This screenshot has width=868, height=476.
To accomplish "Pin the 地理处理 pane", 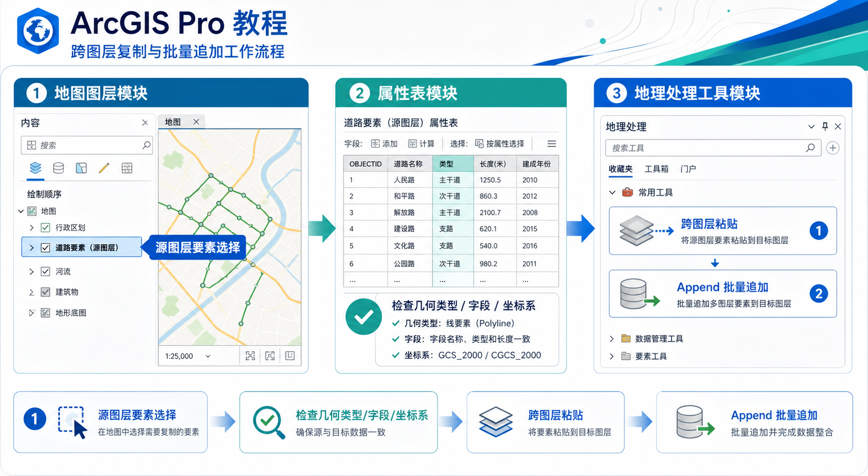I will point(825,126).
